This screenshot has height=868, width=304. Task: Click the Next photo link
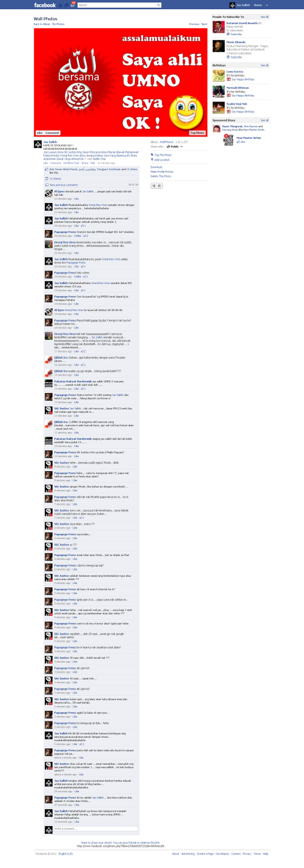click(204, 24)
